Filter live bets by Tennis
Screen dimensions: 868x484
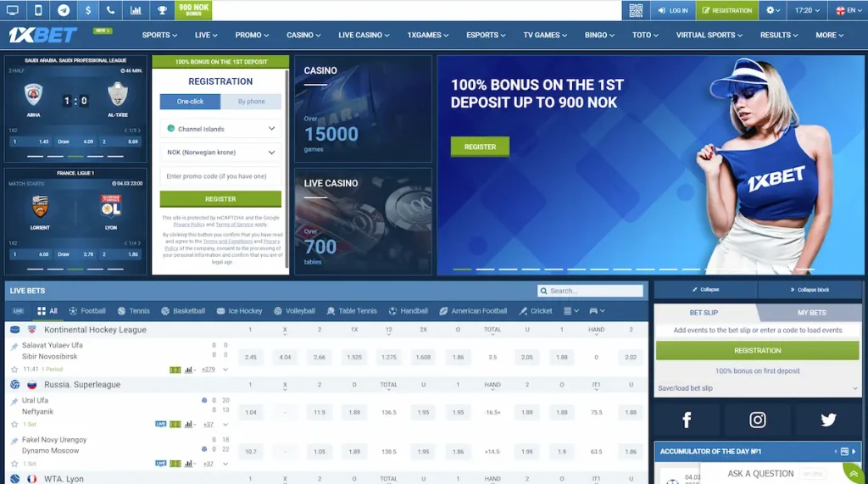(133, 311)
